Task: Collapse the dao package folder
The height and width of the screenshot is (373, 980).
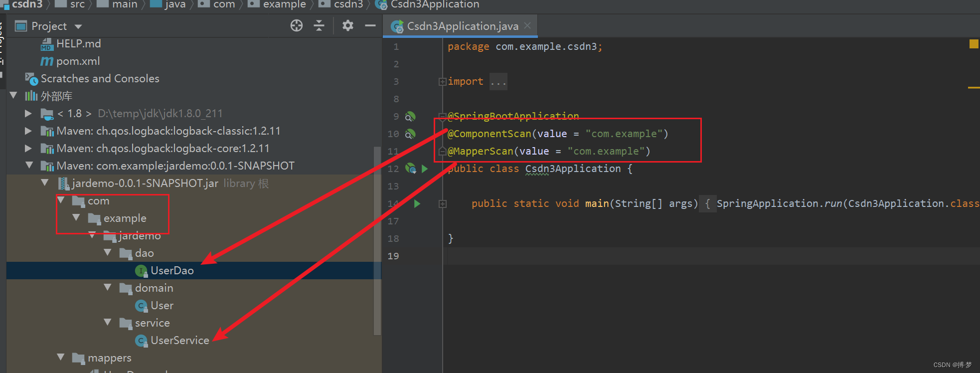Action: point(108,252)
